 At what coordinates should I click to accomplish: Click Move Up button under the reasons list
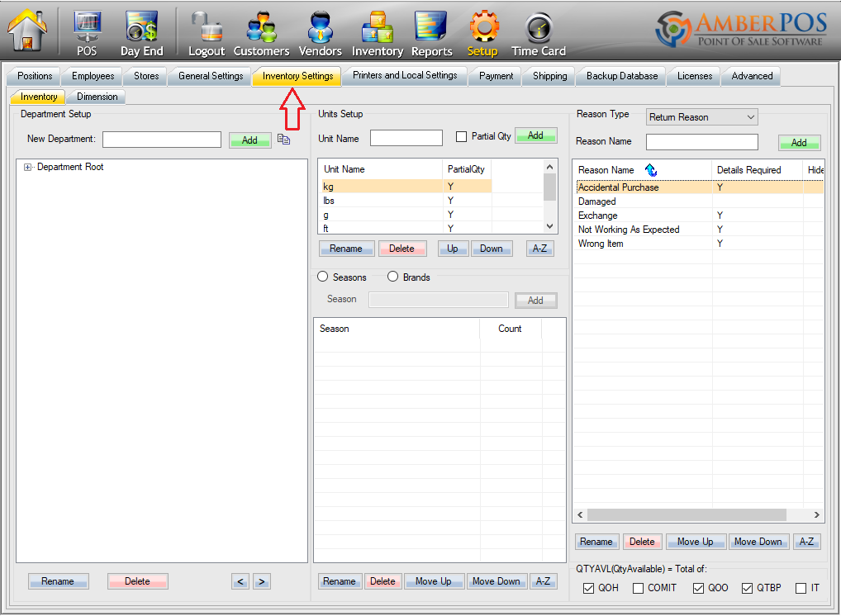pos(696,542)
